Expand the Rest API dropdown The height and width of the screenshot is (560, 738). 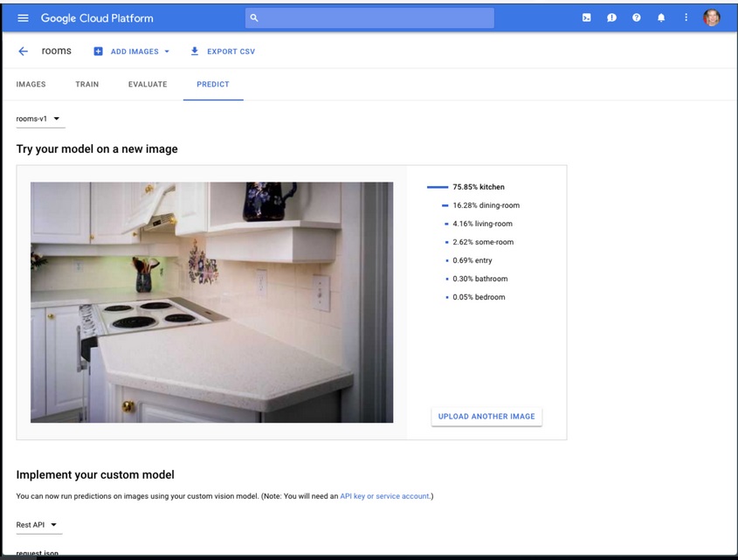pyautogui.click(x=39, y=525)
